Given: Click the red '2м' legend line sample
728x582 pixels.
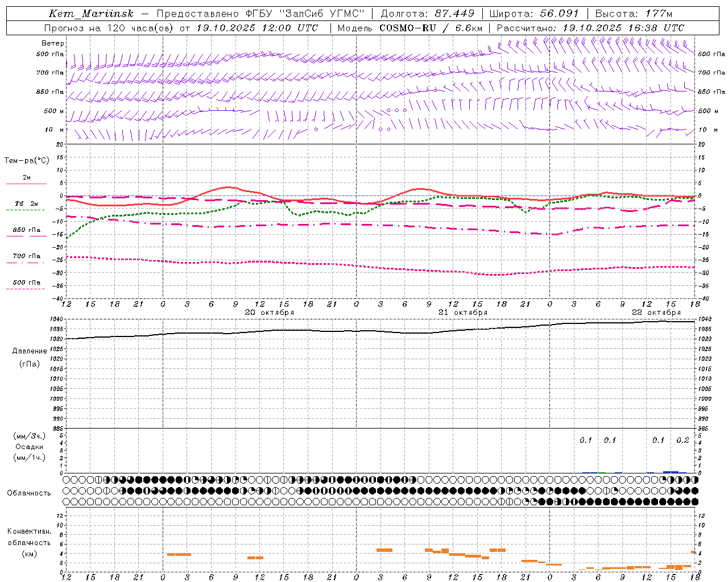Looking at the screenshot, I should tap(27, 184).
